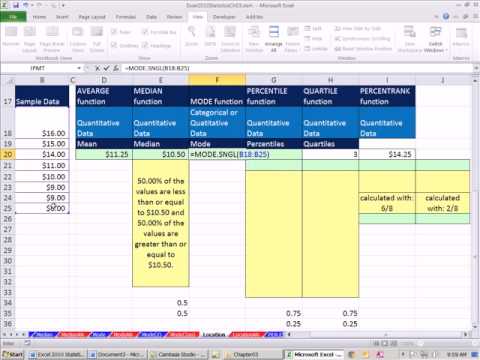Switch to the Home ribbon tab
The height and width of the screenshot is (360, 480).
tap(39, 17)
